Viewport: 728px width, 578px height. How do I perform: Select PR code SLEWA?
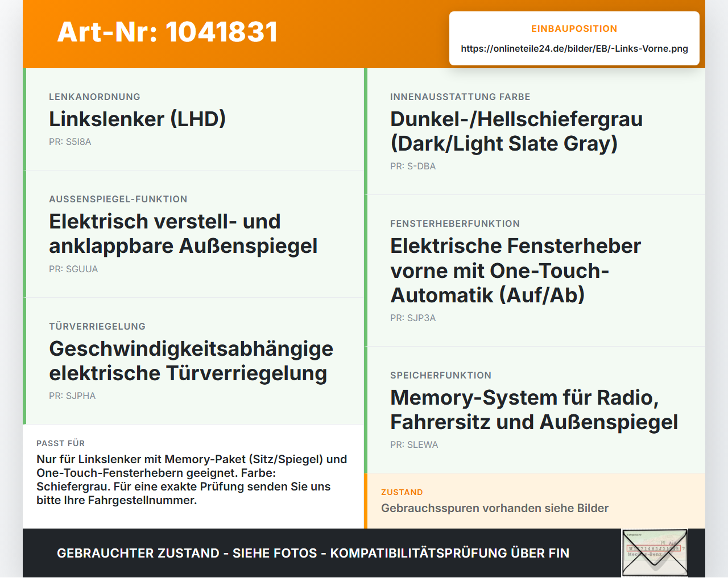(x=414, y=444)
